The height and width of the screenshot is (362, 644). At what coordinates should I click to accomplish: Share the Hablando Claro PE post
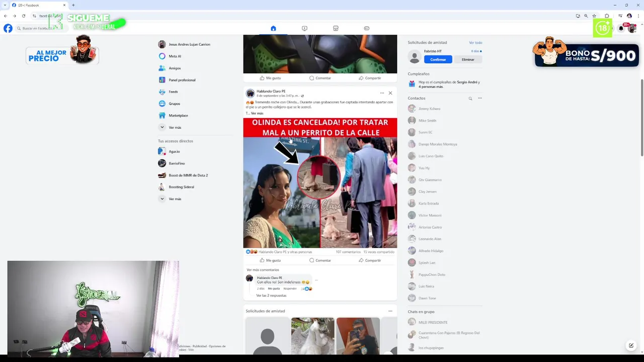point(370,260)
